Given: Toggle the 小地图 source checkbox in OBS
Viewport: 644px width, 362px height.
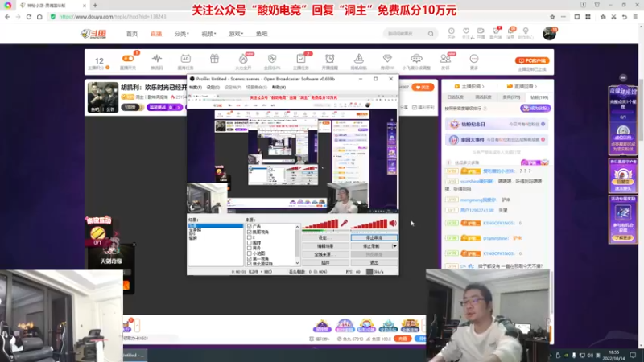Looking at the screenshot, I should pos(250,253).
